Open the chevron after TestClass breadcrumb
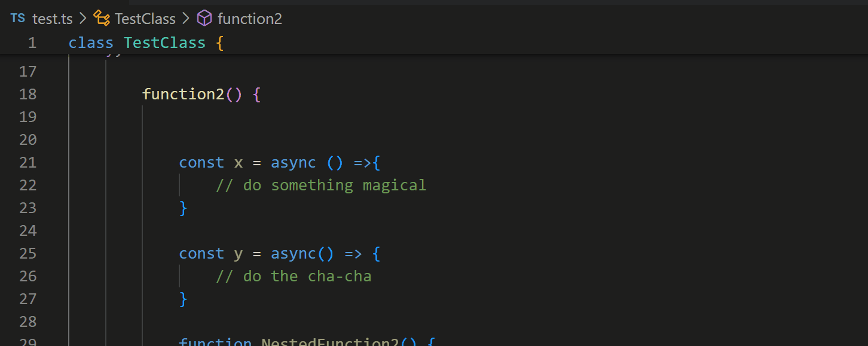This screenshot has height=346, width=868. pos(185,19)
